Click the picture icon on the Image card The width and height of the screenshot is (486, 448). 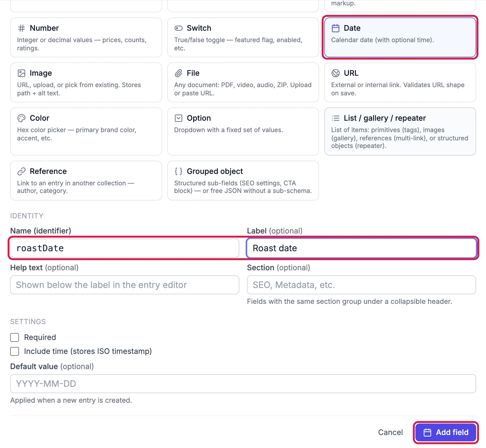coord(22,73)
